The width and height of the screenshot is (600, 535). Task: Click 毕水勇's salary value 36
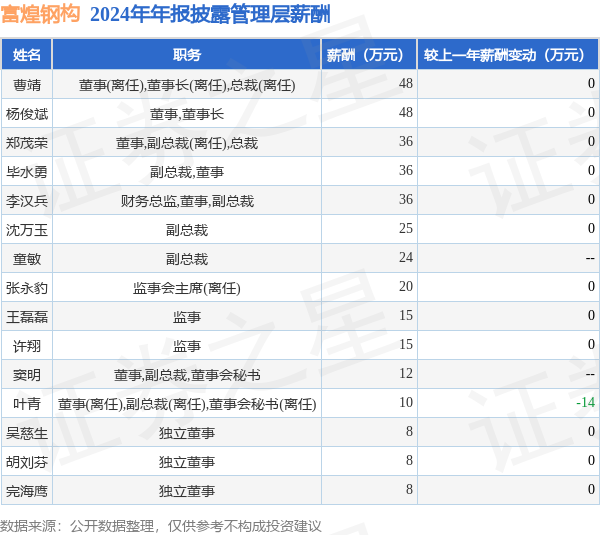[x=406, y=170]
